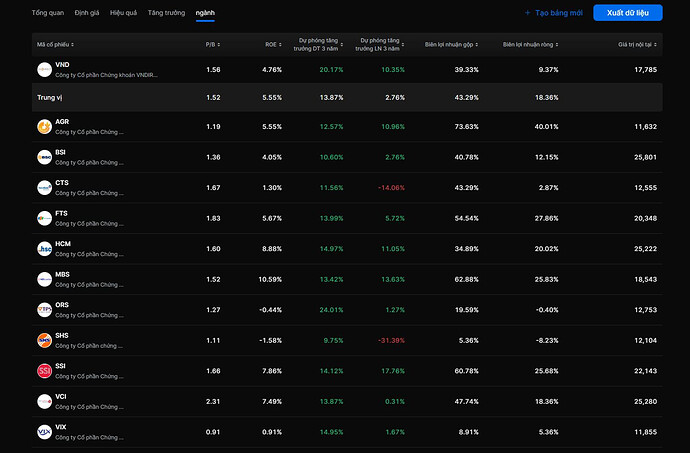
Task: Sort by Giá trị nội tại column
Action: [637, 44]
